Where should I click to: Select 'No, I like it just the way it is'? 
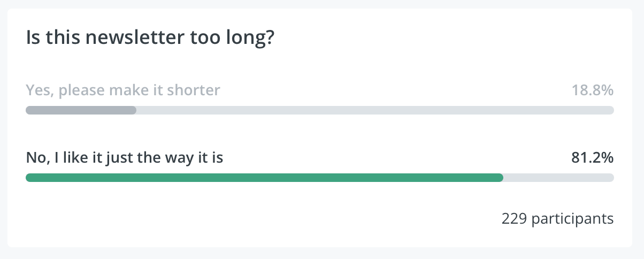coord(125,158)
